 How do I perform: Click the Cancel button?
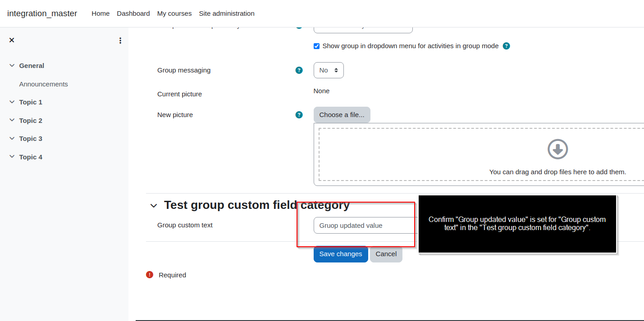(x=386, y=254)
